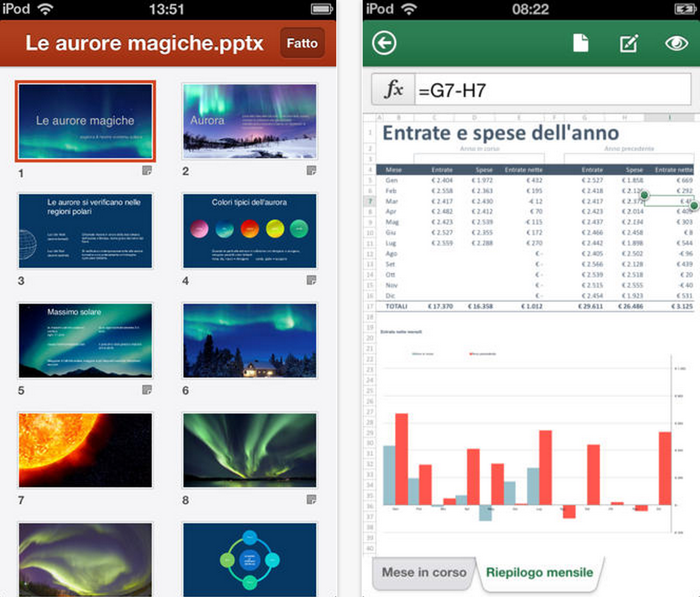The width and height of the screenshot is (700, 597).
Task: Select the 'Ott' month cell
Action: click(x=391, y=275)
